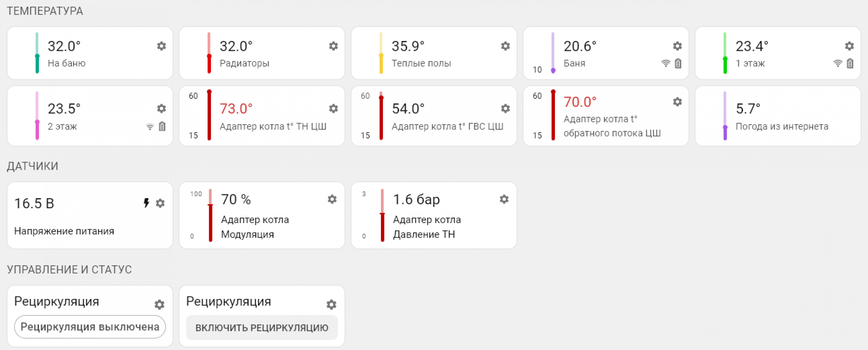Image resolution: width=868 pixels, height=350 pixels.
Task: Click the battery icon on 2 этаж card
Action: pos(162,127)
